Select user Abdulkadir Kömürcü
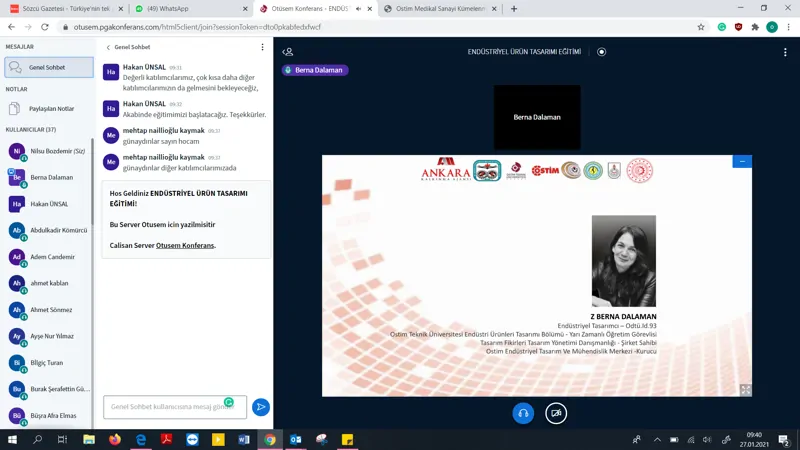800x450 pixels. pos(49,231)
